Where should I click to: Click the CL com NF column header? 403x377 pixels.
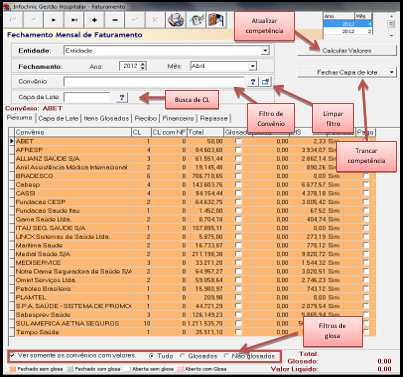pyautogui.click(x=169, y=132)
